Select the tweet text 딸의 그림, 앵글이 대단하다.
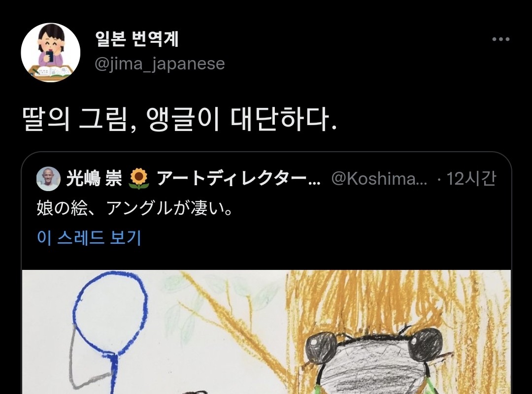532x394 pixels. click(x=180, y=119)
